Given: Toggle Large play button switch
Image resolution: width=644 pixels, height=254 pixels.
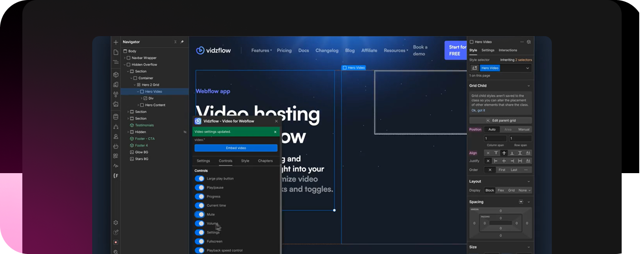Looking at the screenshot, I should 200,178.
